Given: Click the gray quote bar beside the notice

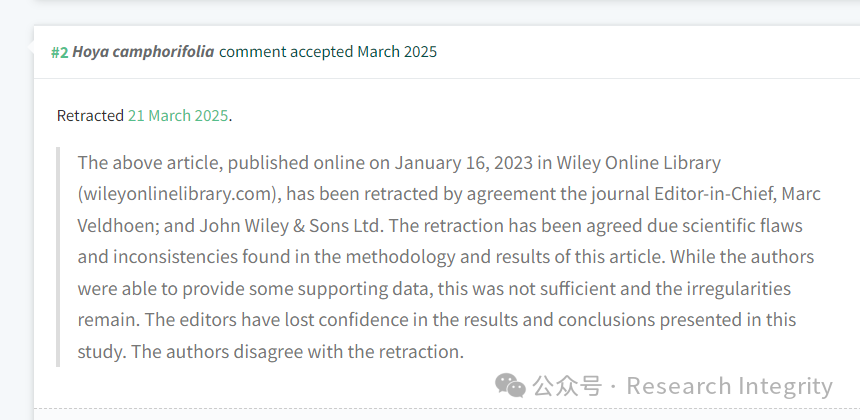Looking at the screenshot, I should (58, 257).
